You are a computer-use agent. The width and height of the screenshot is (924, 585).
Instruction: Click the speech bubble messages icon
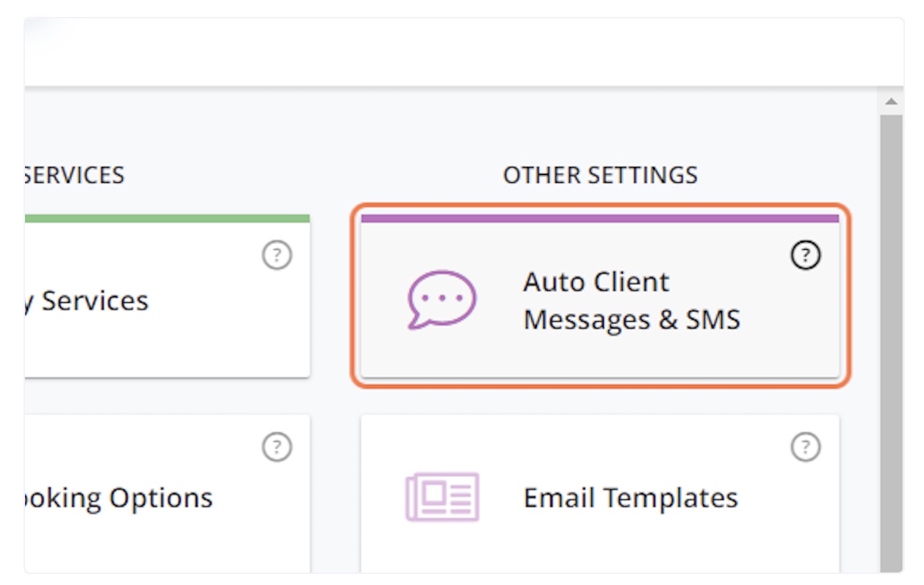coord(441,299)
